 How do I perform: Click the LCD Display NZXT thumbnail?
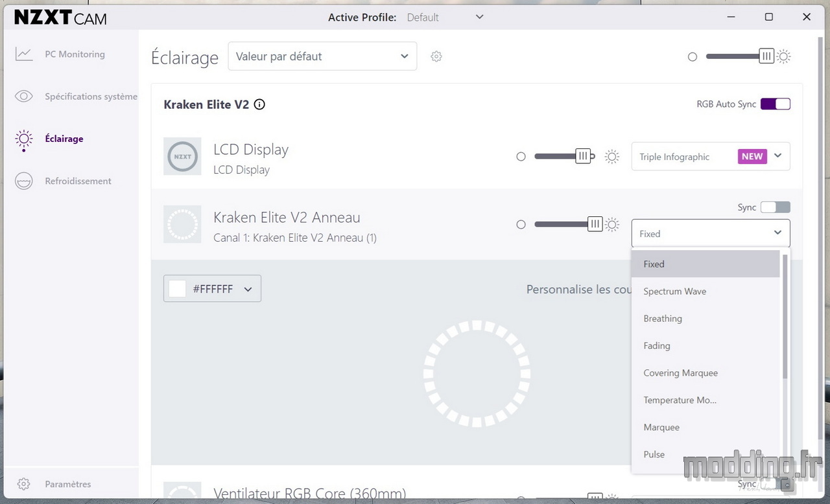(182, 156)
